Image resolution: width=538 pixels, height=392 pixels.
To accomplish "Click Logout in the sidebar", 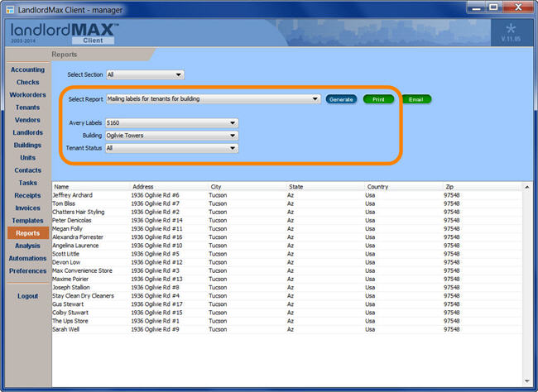I will [x=28, y=296].
